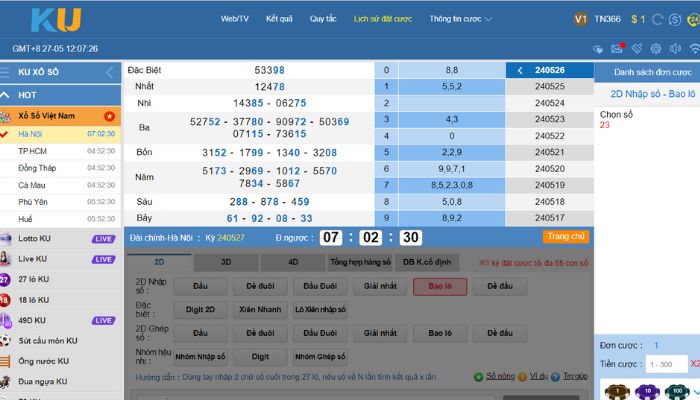
Task: Open the Số nóng link
Action: [x=500, y=376]
